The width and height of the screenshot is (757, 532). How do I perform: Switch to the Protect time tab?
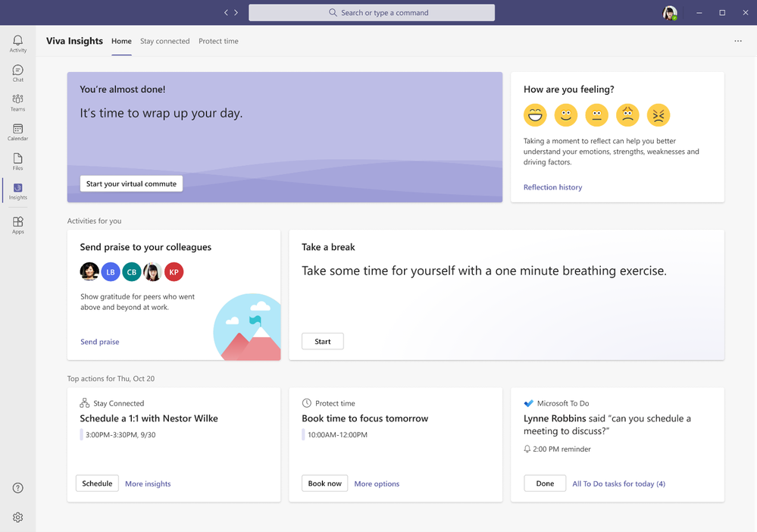pyautogui.click(x=218, y=41)
